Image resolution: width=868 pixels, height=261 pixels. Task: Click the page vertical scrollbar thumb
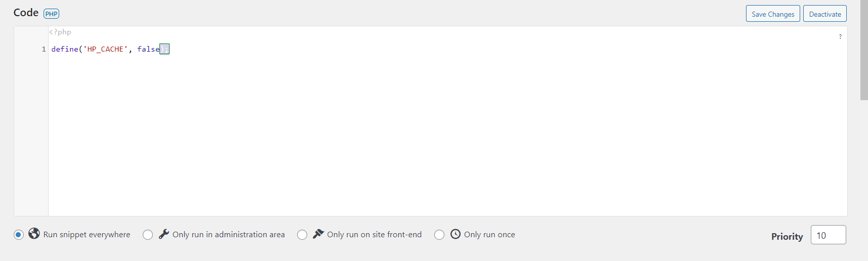tap(864, 50)
